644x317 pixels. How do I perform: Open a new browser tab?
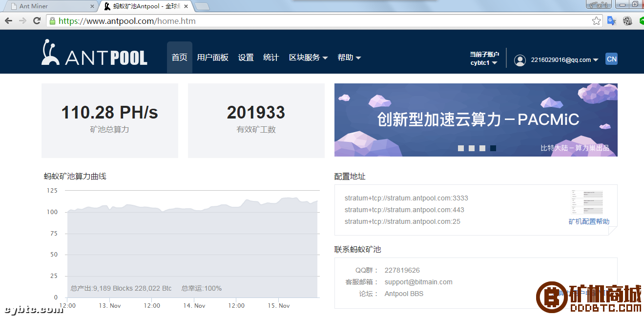point(202,6)
